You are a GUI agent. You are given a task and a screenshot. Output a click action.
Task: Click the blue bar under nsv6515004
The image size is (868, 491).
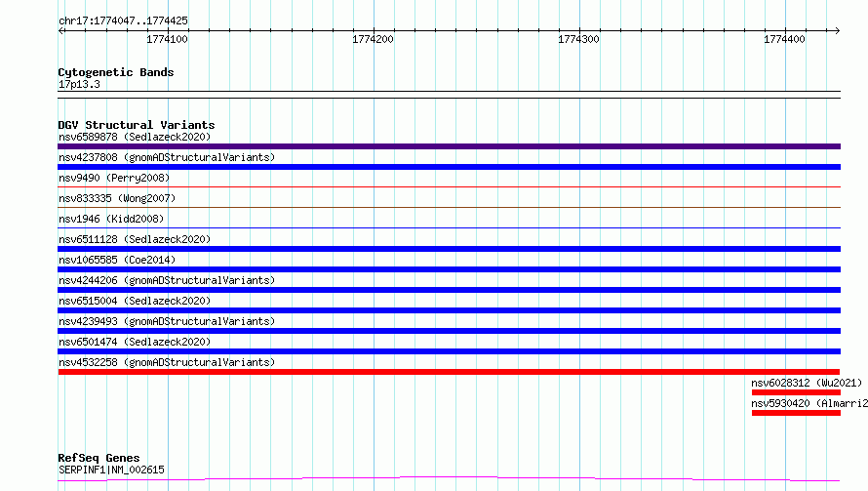(449, 310)
